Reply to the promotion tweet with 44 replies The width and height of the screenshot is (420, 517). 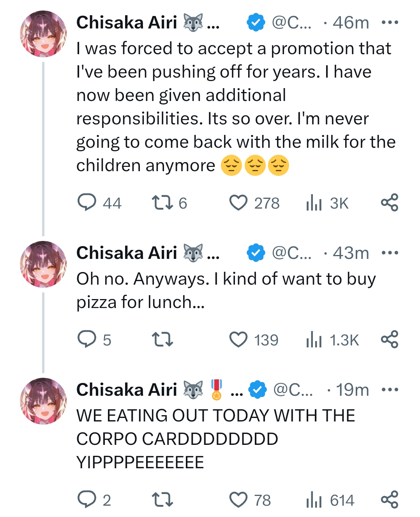tap(87, 203)
